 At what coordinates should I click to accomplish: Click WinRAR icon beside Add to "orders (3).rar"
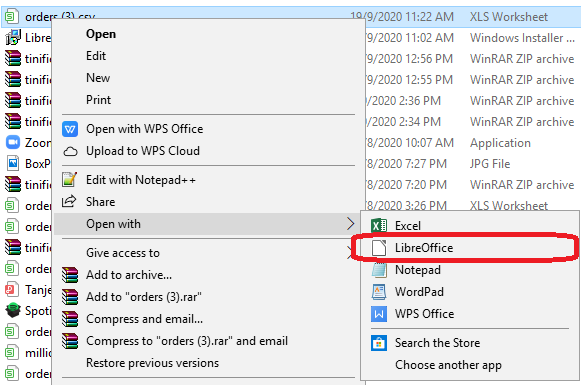click(x=70, y=297)
